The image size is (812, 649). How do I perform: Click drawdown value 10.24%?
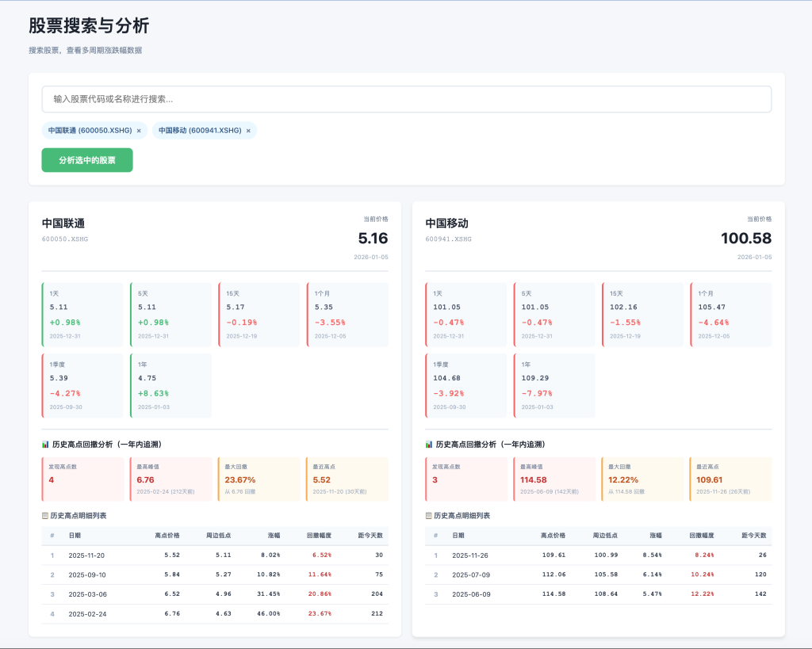pos(703,575)
